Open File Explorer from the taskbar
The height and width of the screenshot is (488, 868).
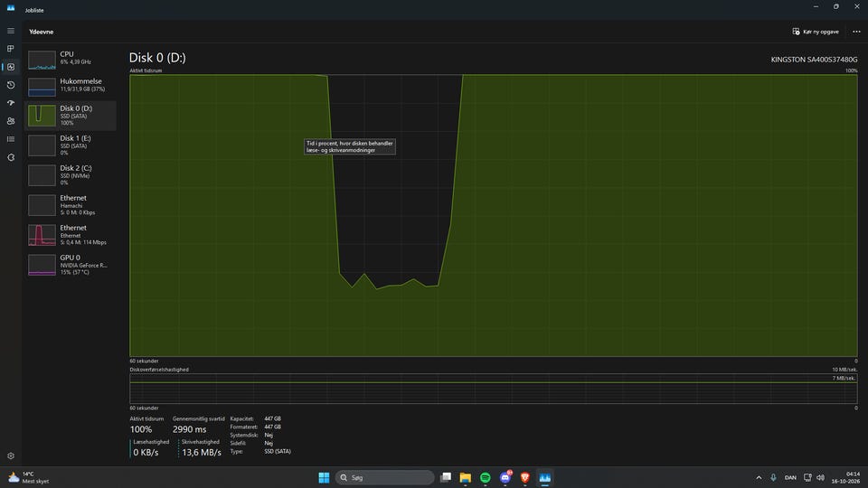pos(465,477)
